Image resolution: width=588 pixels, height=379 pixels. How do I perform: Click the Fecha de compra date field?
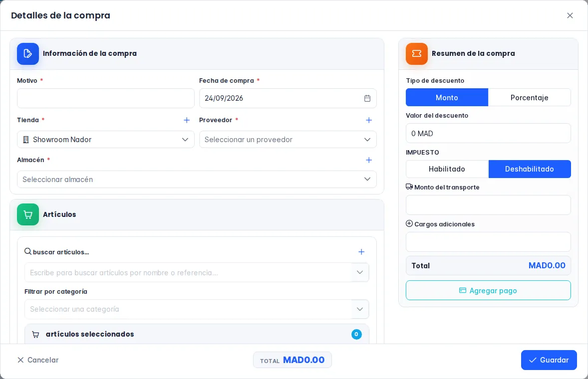(x=288, y=98)
